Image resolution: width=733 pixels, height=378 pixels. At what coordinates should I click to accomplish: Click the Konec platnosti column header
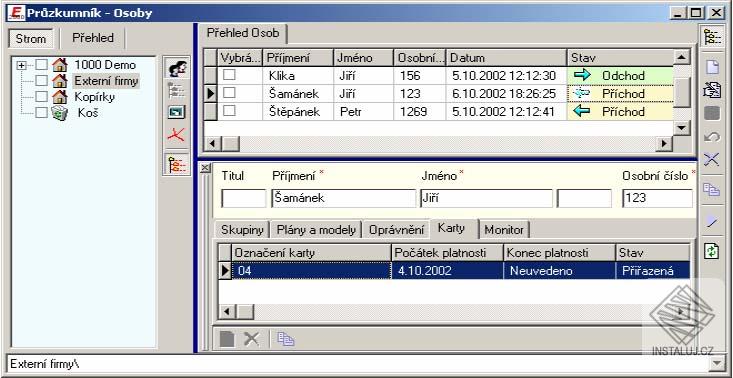click(560, 253)
